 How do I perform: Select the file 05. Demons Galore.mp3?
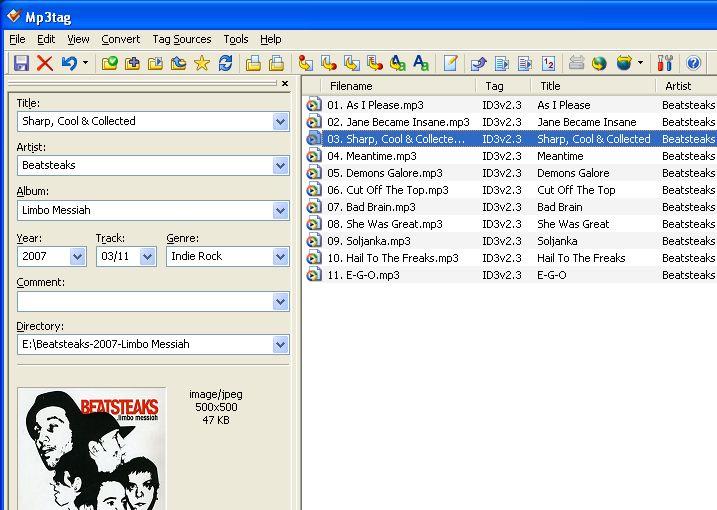coord(385,173)
